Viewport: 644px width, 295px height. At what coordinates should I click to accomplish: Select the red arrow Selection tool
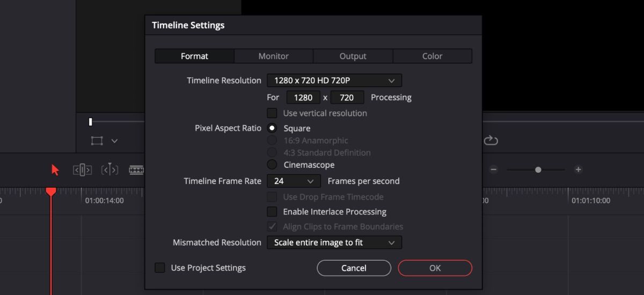(x=55, y=170)
